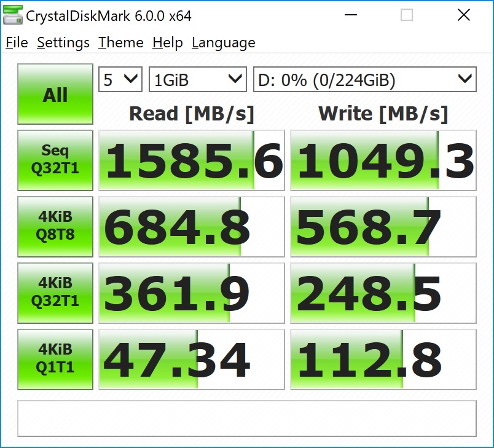
Task: Click the 4KiB Q1T1 read result 47.34
Action: (x=192, y=360)
